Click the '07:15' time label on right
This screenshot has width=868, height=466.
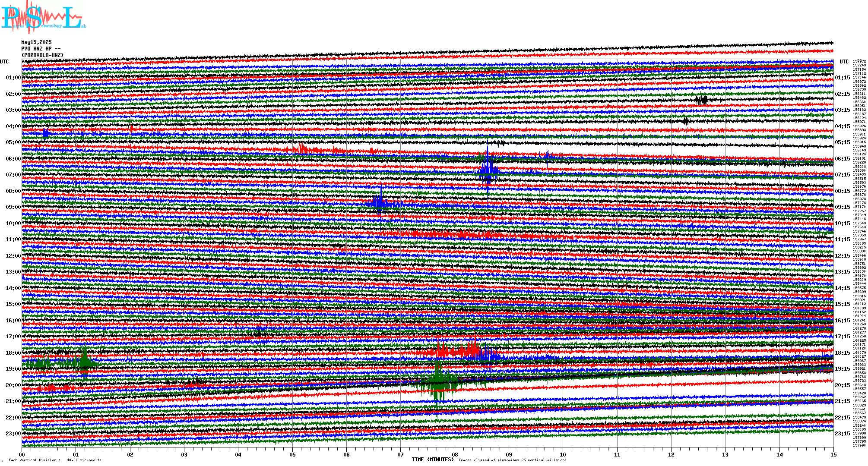[x=843, y=175]
